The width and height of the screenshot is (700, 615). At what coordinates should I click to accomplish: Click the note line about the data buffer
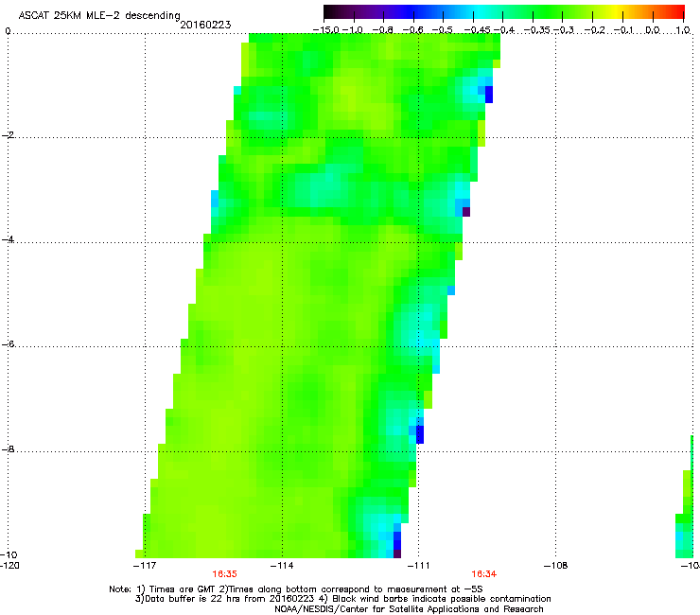pyautogui.click(x=342, y=599)
